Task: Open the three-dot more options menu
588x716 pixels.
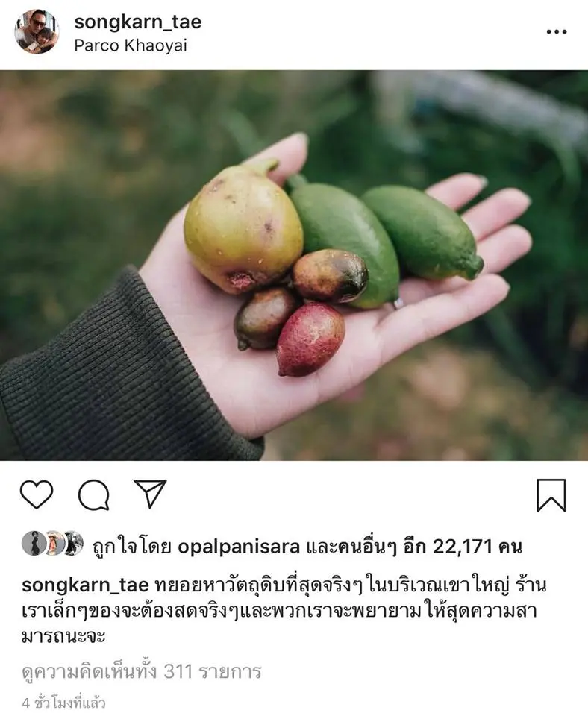Action: pos(557,32)
